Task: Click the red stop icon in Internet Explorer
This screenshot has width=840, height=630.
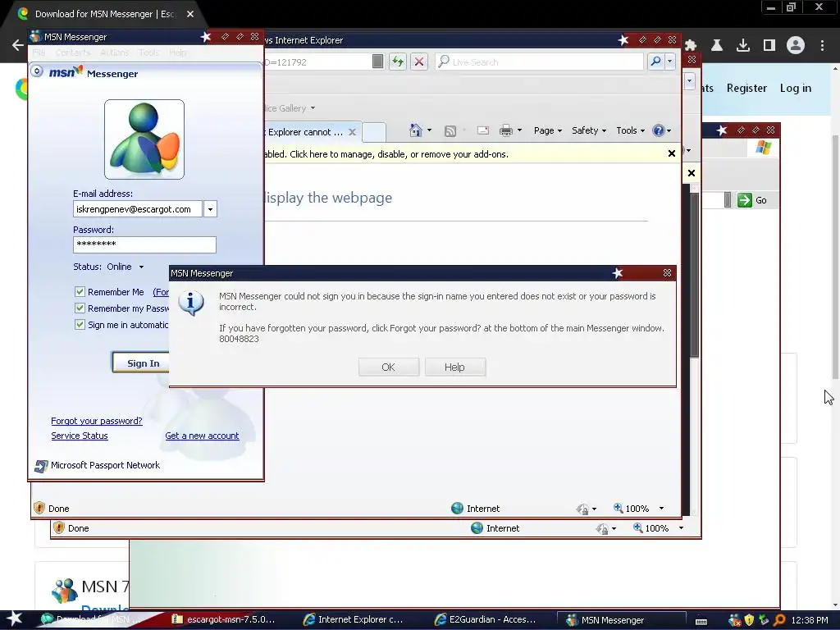Action: [x=419, y=62]
